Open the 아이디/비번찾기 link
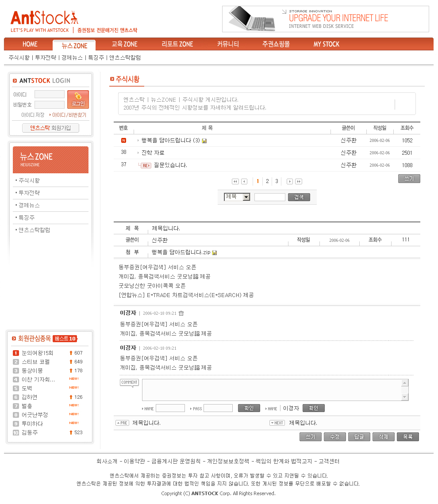The height and width of the screenshot is (504, 438). tap(69, 115)
